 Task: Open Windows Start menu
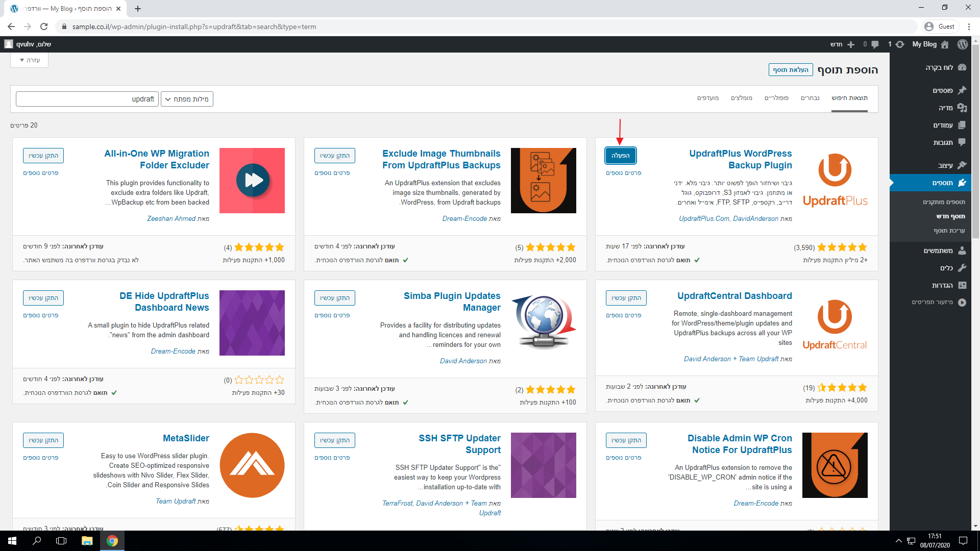pos(12,541)
